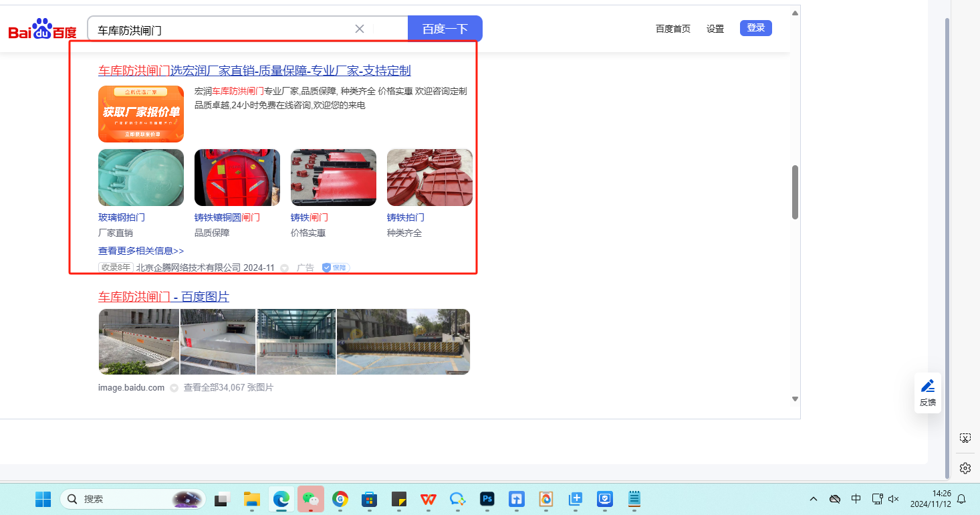Open the 设置 menu in the header
This screenshot has width=980, height=515.
point(715,29)
